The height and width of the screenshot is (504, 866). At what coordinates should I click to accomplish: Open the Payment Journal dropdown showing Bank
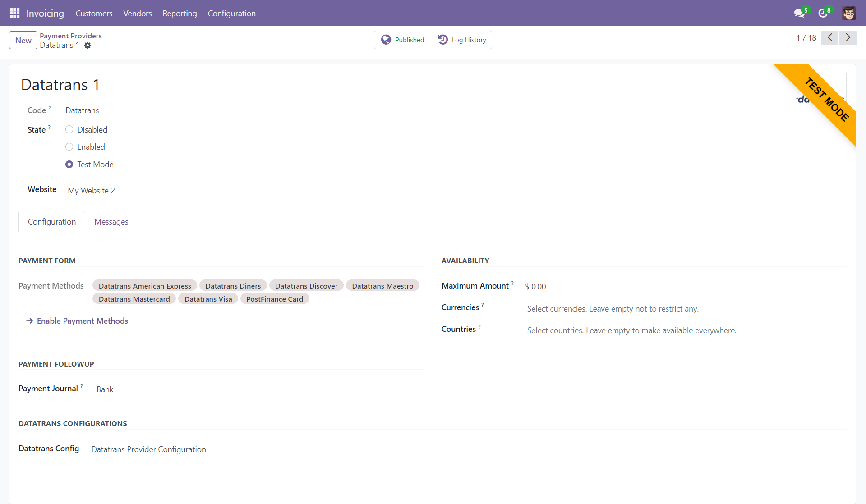(x=105, y=389)
